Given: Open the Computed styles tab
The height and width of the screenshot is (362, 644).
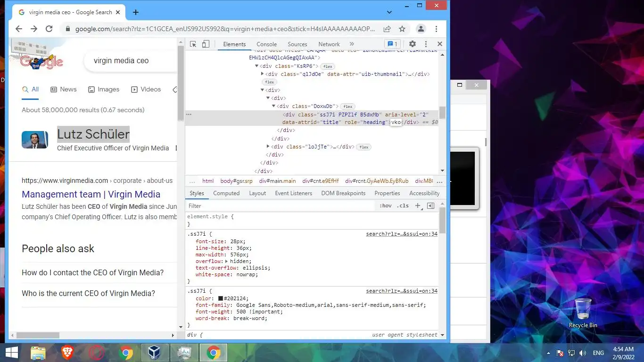Looking at the screenshot, I should coord(226,193).
